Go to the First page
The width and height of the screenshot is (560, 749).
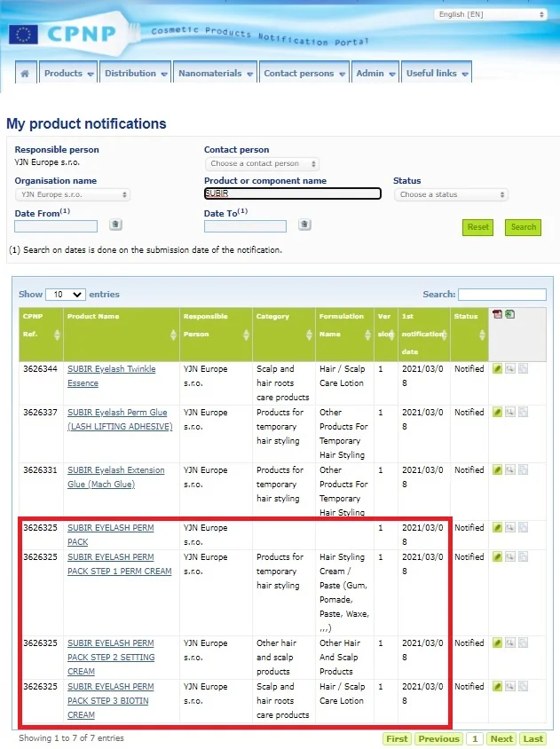[397, 738]
